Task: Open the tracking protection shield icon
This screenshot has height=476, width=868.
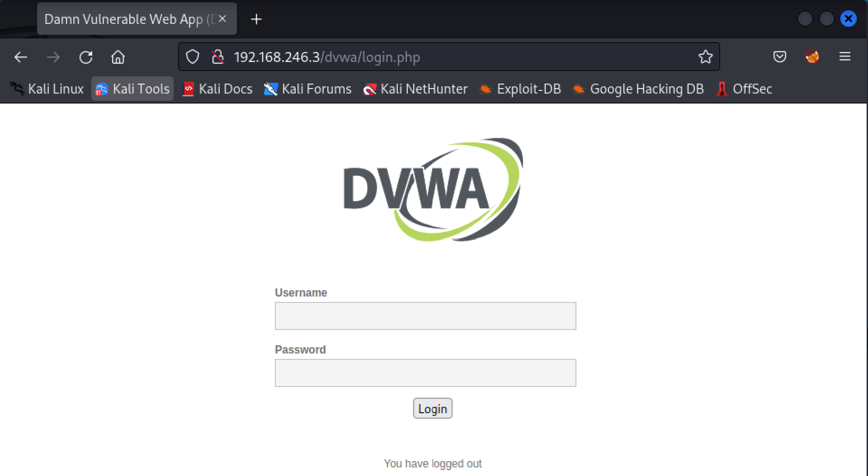Action: [193, 57]
